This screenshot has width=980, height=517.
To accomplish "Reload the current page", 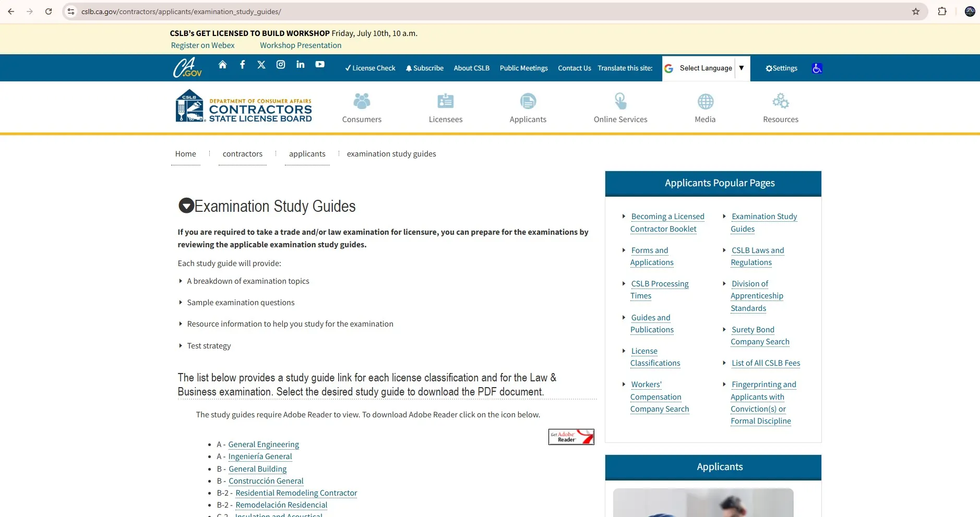I will [49, 11].
